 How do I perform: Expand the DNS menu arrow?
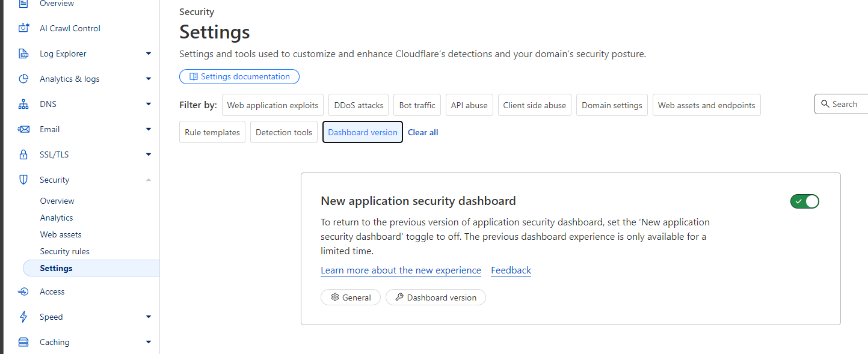[x=149, y=104]
